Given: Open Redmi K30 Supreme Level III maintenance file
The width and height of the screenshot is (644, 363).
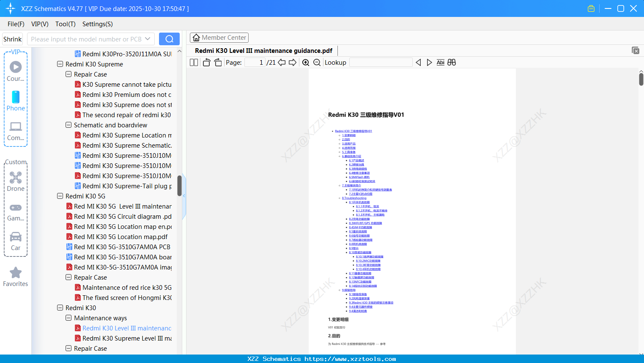Looking at the screenshot, I should point(123,338).
